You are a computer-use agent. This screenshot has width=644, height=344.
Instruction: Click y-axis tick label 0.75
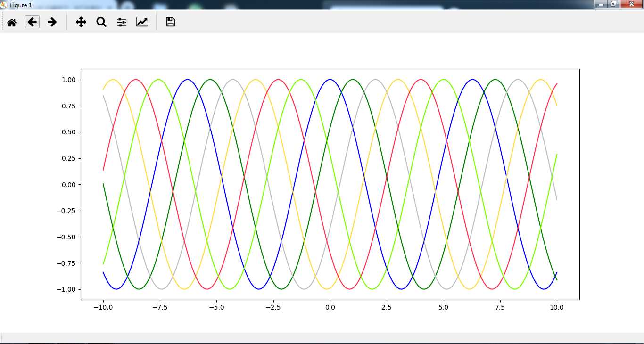[x=69, y=106]
